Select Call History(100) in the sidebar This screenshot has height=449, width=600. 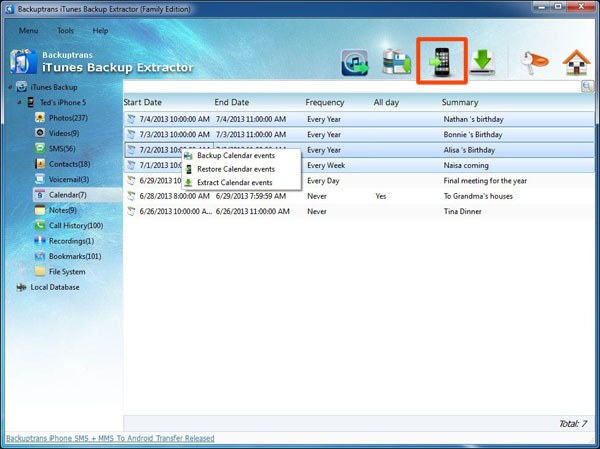click(x=76, y=225)
